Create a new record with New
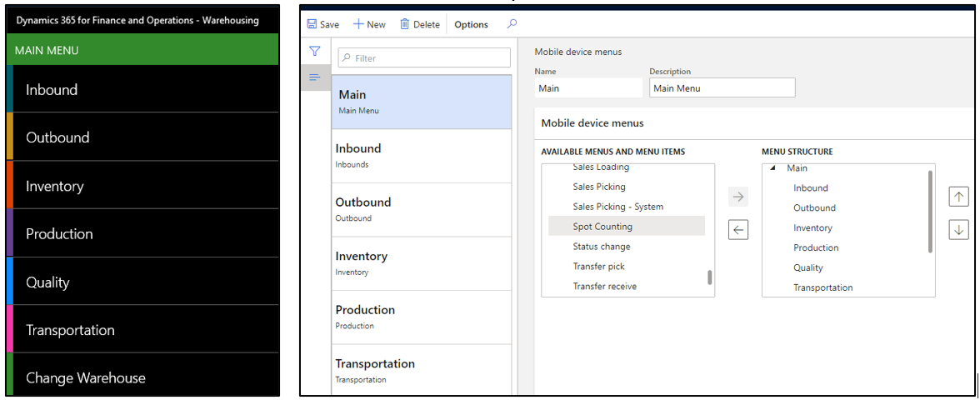The image size is (980, 400). point(369,24)
